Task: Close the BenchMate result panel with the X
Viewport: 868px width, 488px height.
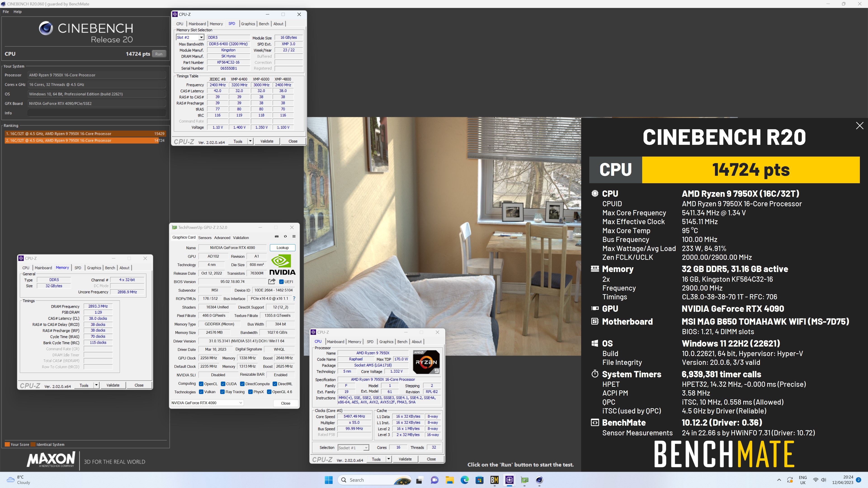Action: point(860,126)
